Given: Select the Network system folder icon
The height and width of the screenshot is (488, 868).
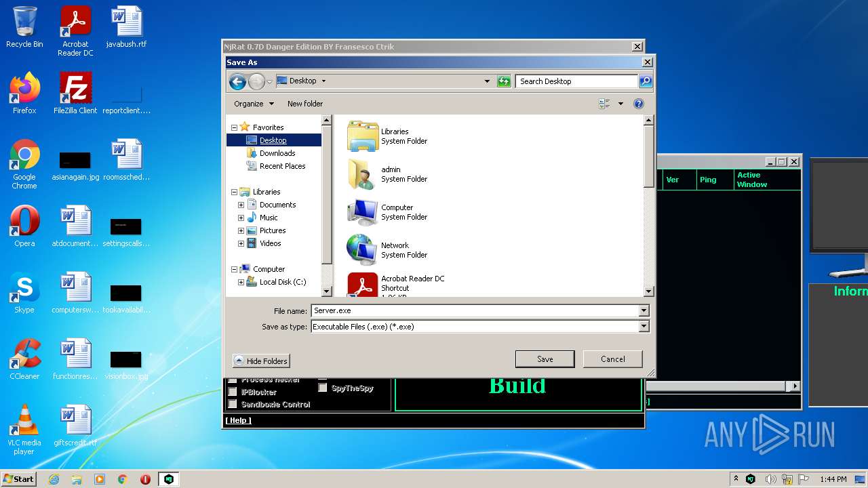Looking at the screenshot, I should (362, 250).
